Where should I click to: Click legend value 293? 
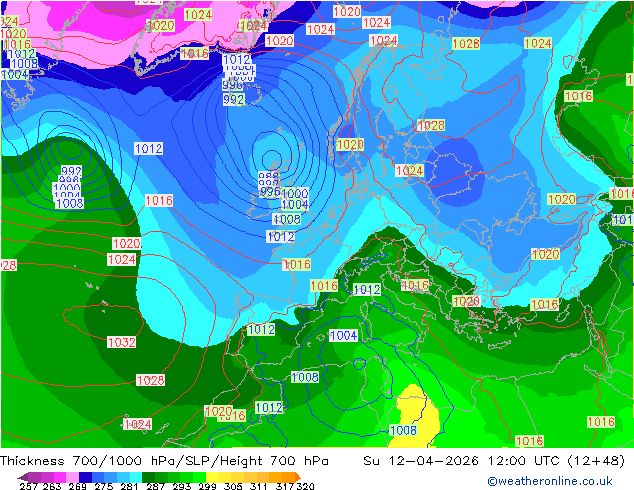click(x=181, y=486)
